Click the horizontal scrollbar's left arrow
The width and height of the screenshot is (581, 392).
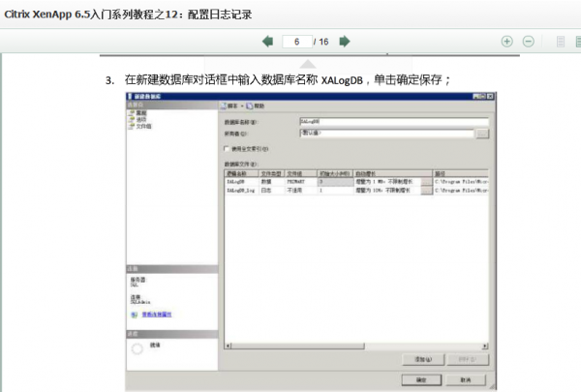point(229,347)
